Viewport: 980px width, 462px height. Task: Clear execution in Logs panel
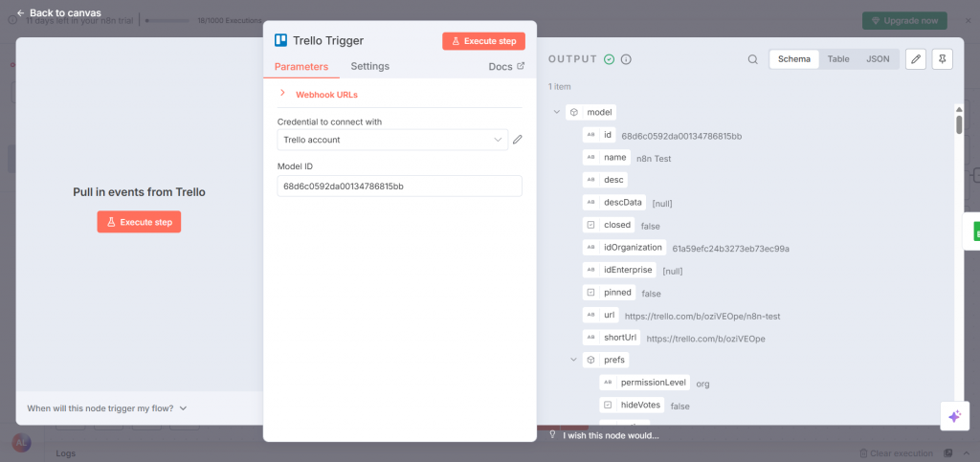896,453
